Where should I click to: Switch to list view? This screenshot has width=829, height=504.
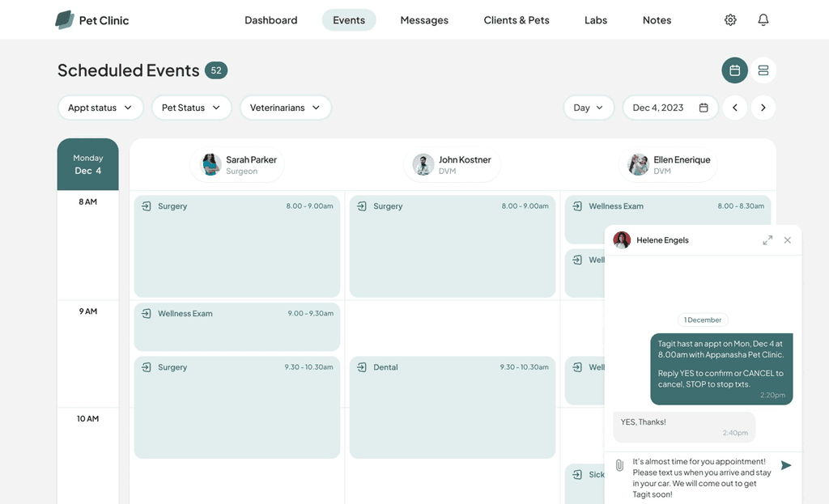pos(763,70)
